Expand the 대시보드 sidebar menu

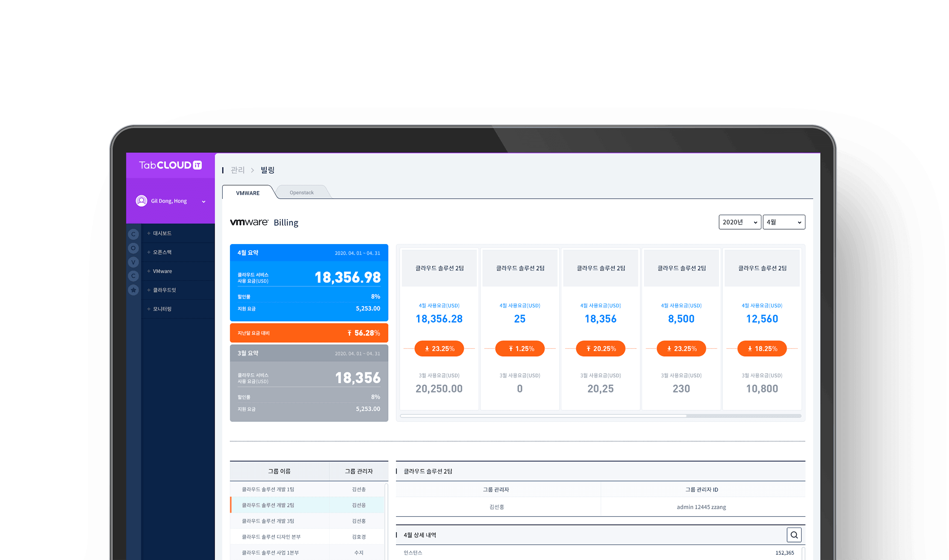click(162, 233)
